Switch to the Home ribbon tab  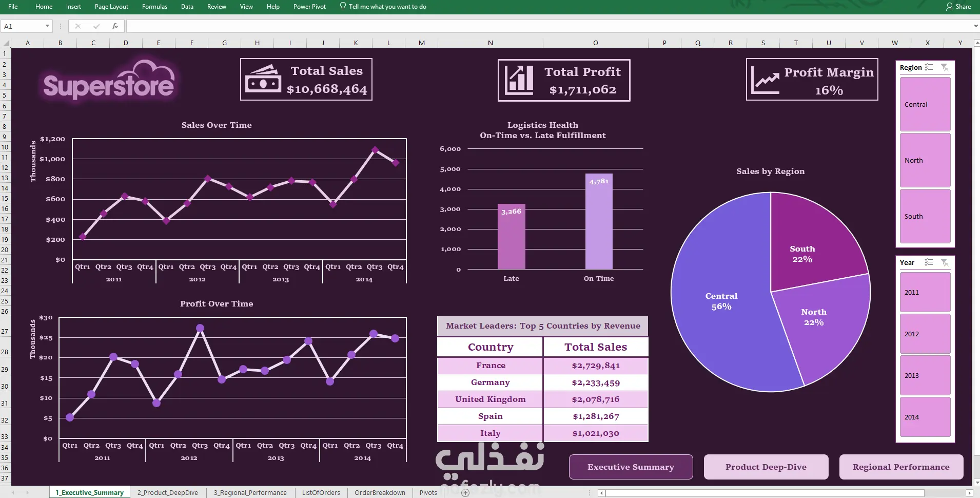pyautogui.click(x=44, y=7)
